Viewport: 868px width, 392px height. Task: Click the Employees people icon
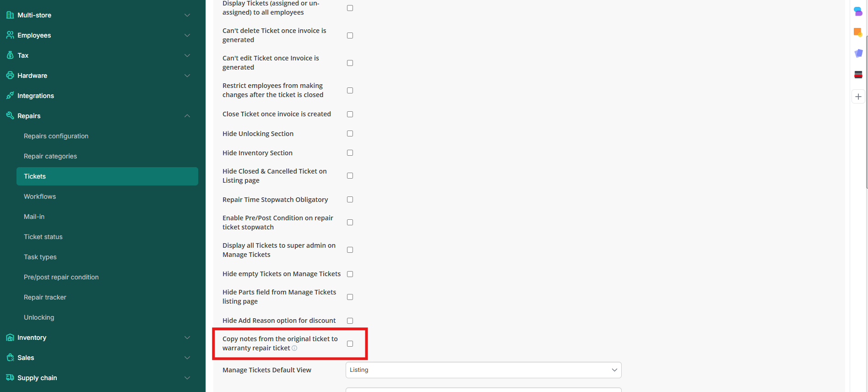pos(10,35)
